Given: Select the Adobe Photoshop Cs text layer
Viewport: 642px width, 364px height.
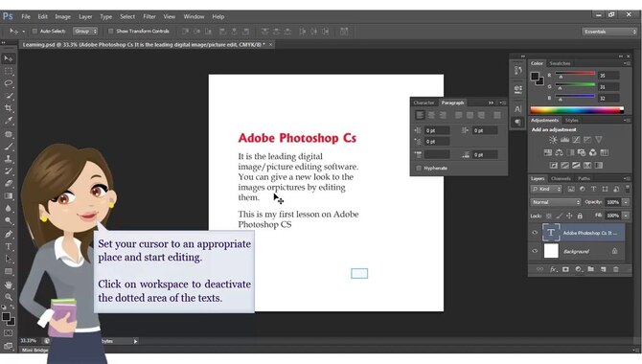Looking at the screenshot, I should pos(584,233).
